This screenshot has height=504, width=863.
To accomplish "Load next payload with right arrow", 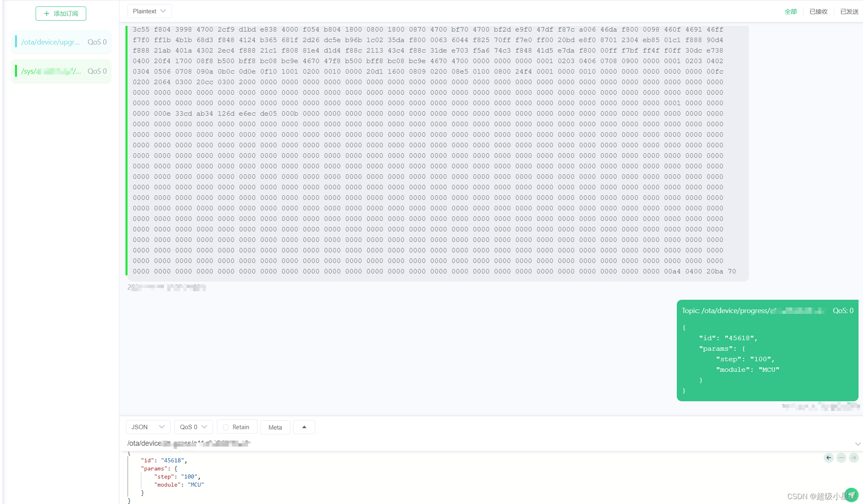I will pyautogui.click(x=854, y=457).
